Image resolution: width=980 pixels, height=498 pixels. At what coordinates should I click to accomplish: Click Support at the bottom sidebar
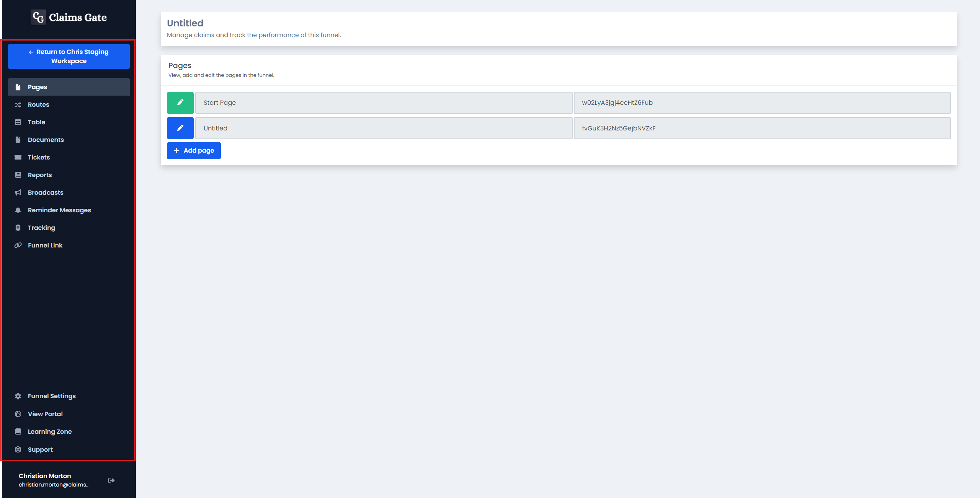39,449
